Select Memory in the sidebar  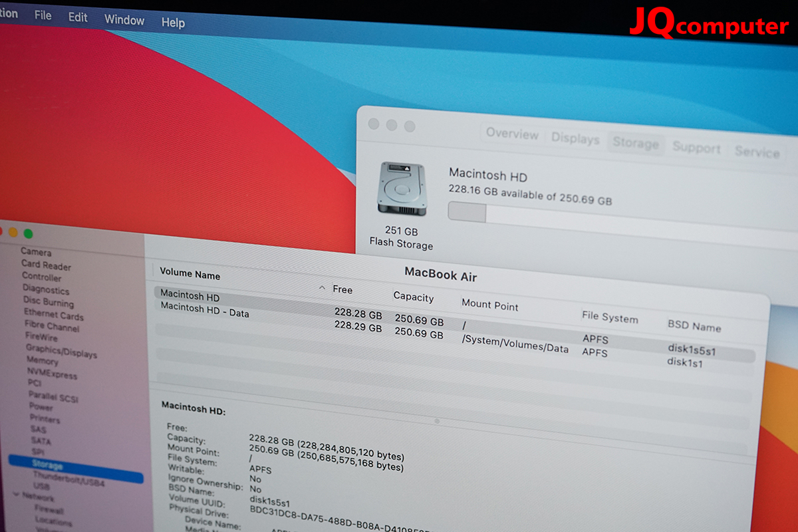43,362
